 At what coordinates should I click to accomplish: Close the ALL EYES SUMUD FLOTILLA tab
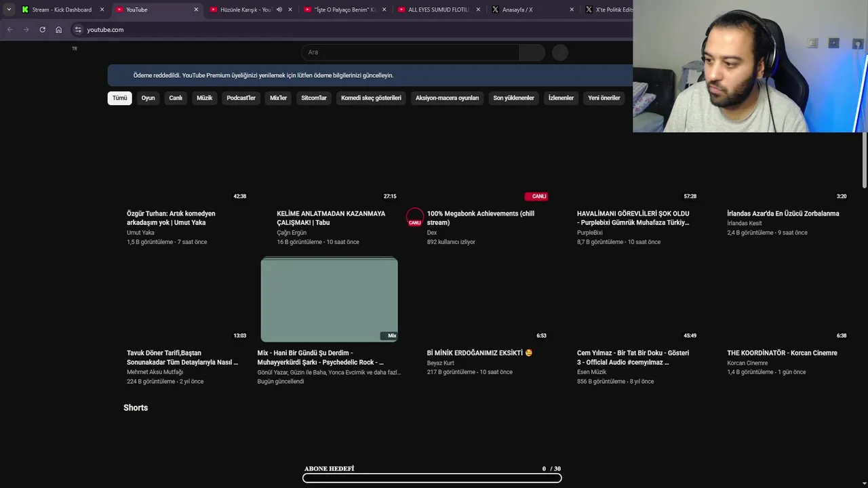click(x=478, y=9)
